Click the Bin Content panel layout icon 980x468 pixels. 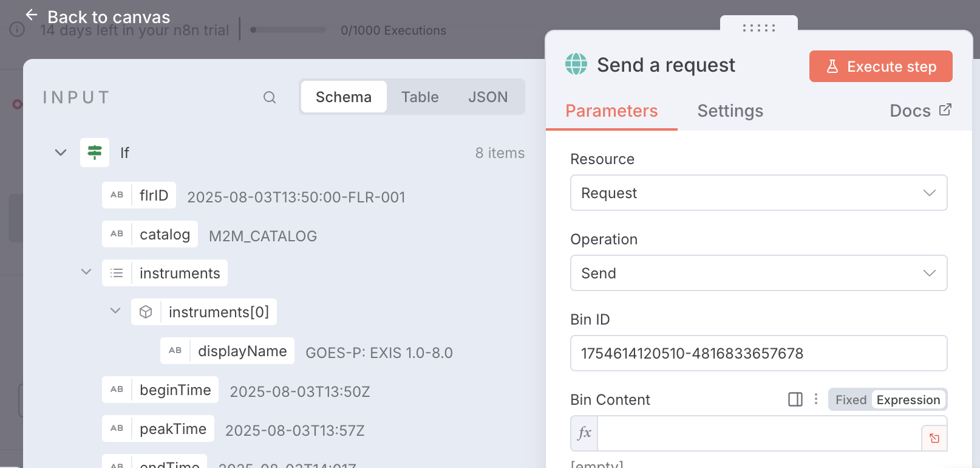point(795,399)
